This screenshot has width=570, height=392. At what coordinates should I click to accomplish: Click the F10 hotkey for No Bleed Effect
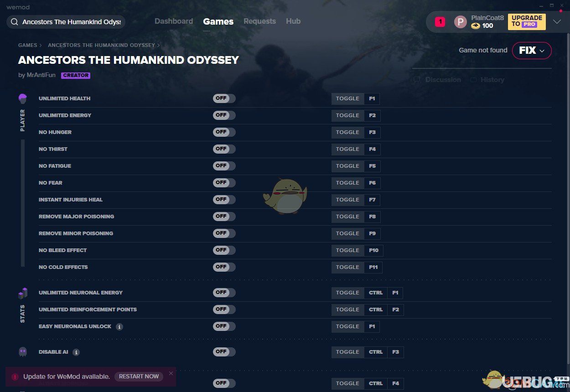(374, 250)
